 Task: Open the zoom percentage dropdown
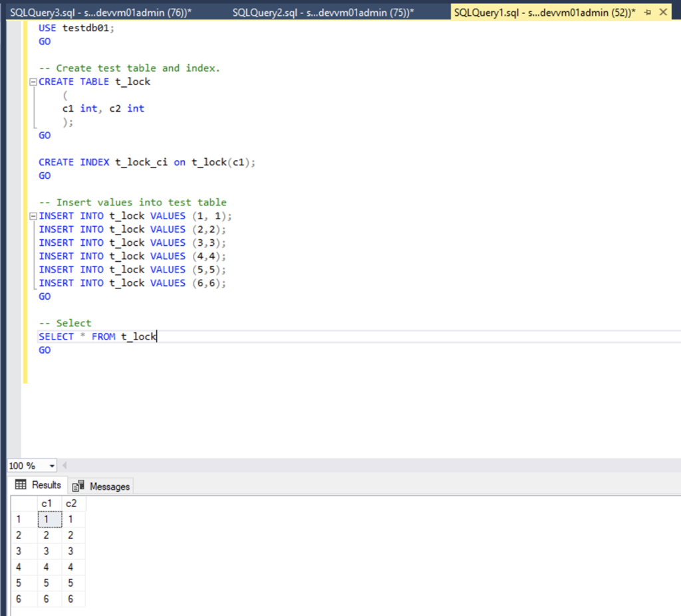[x=51, y=465]
